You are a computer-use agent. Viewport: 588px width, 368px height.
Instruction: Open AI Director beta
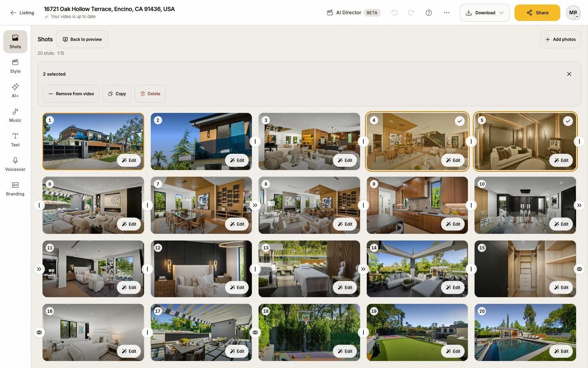point(354,13)
